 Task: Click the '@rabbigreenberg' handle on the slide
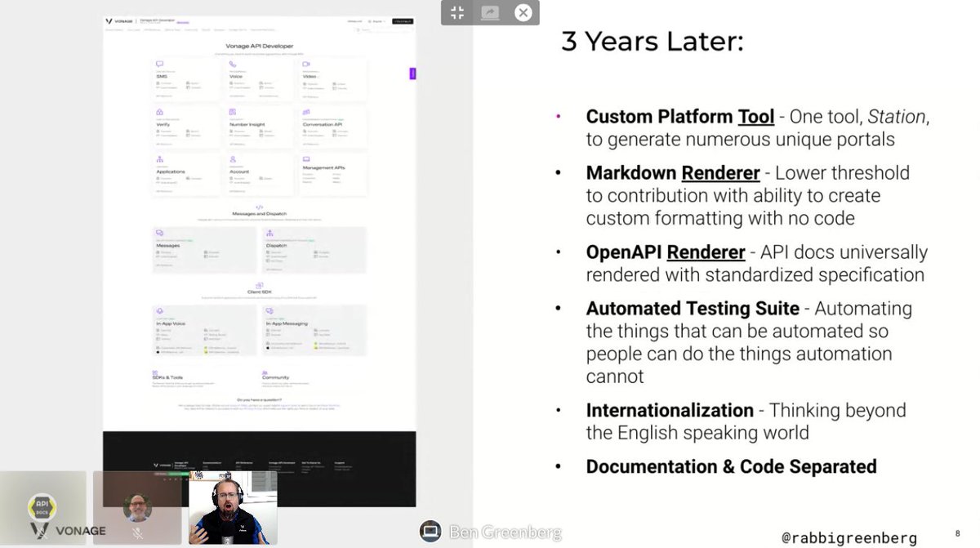pos(849,538)
